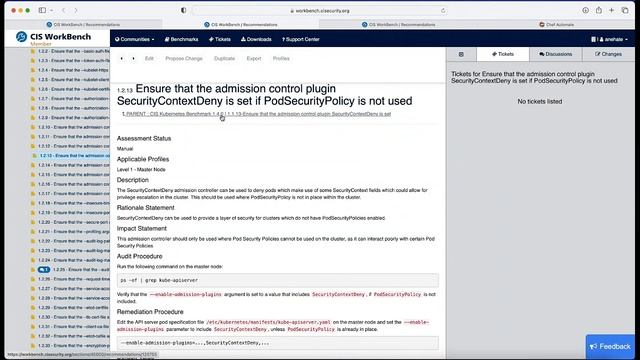This screenshot has height=360, width=640.
Task: Click folder icon of item 1.2.8
Action: pyautogui.click(x=33, y=108)
